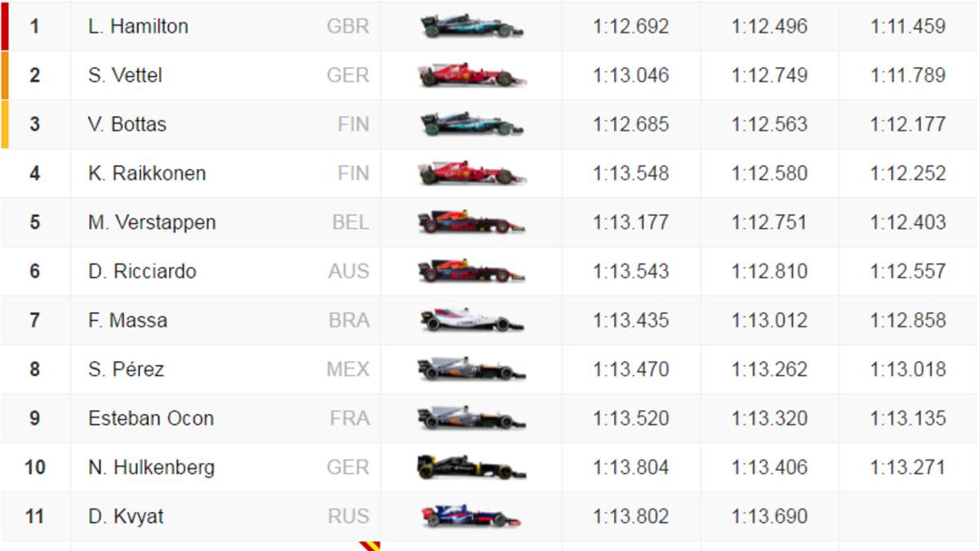980x551 pixels.
Task: Click Kvyat's 1:13.690 lap time
Action: point(769,516)
